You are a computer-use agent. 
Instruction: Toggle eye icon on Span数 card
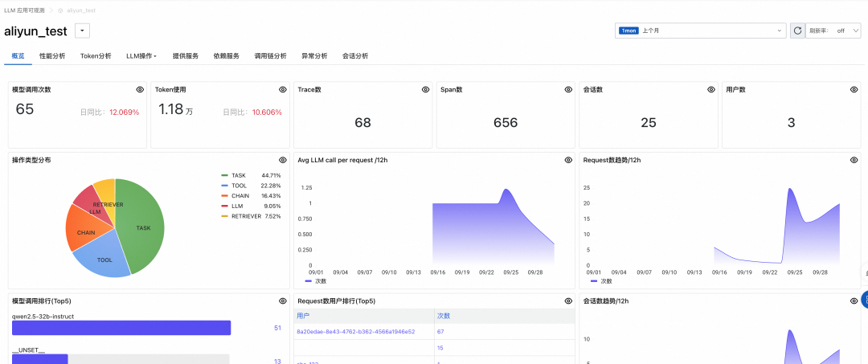pyautogui.click(x=568, y=90)
